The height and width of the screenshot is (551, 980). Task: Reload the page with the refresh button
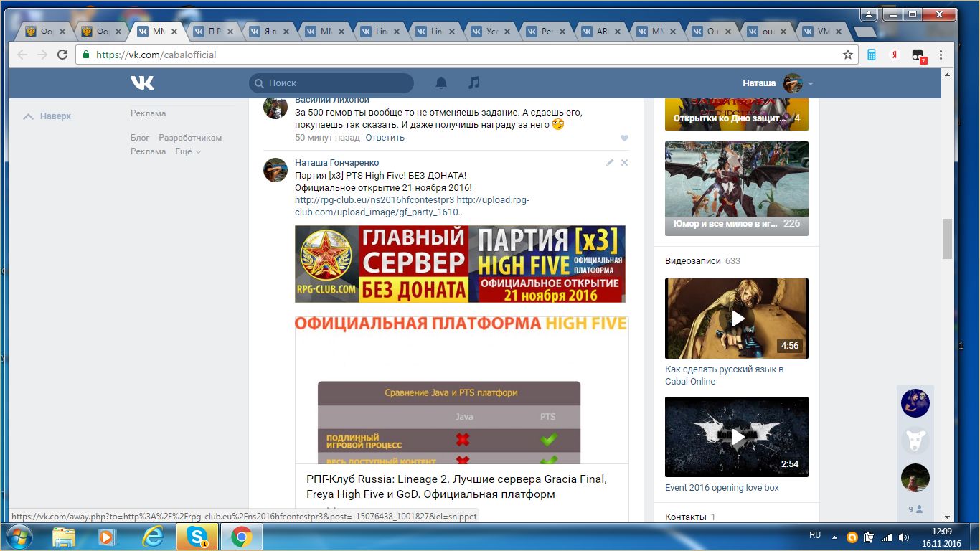tap(62, 55)
